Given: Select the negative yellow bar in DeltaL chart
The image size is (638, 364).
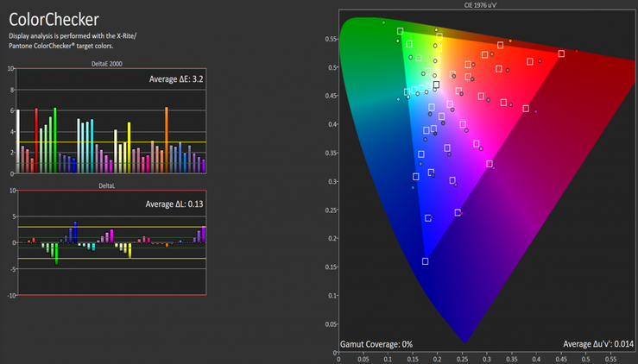Looking at the screenshot, I should (129, 250).
